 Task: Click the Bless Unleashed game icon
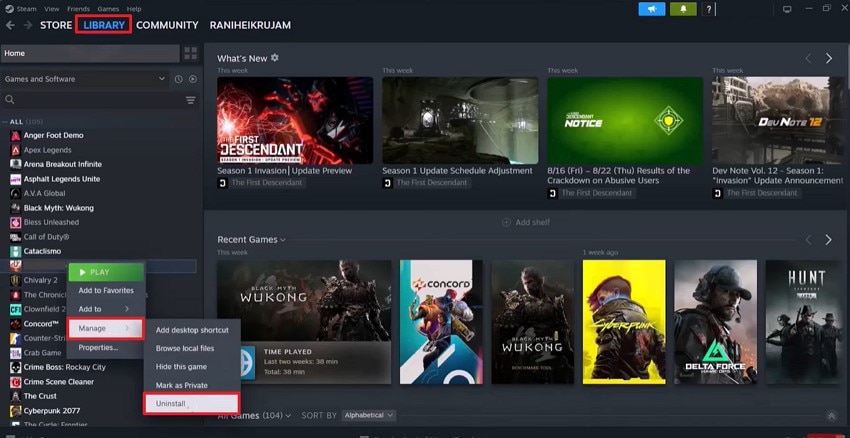pyautogui.click(x=16, y=222)
